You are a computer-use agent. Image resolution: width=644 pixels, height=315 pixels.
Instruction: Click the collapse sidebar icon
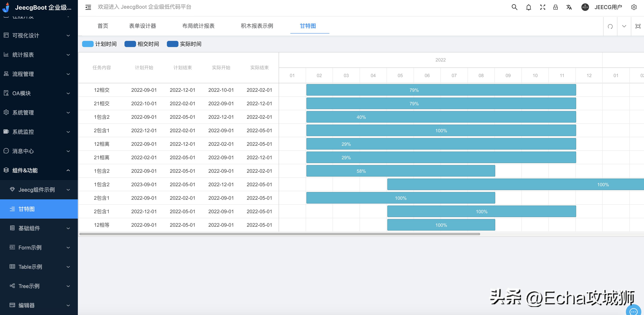tap(88, 7)
